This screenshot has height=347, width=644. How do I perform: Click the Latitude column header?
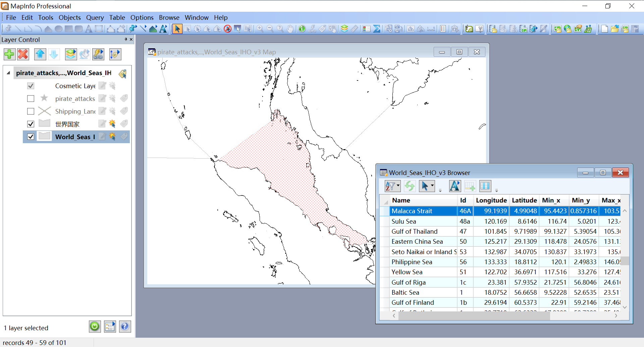tap(524, 200)
